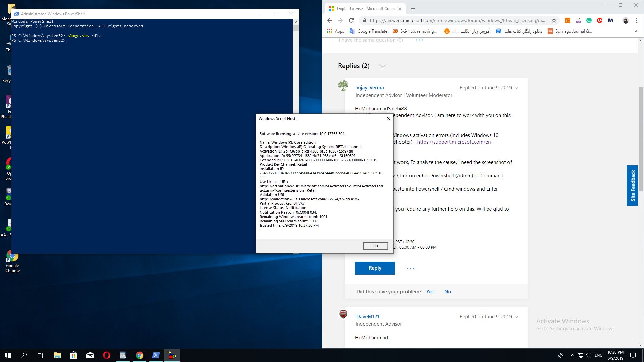Switch ENG input language in tray
The width and height of the screenshot is (644, 362).
pyautogui.click(x=598, y=355)
